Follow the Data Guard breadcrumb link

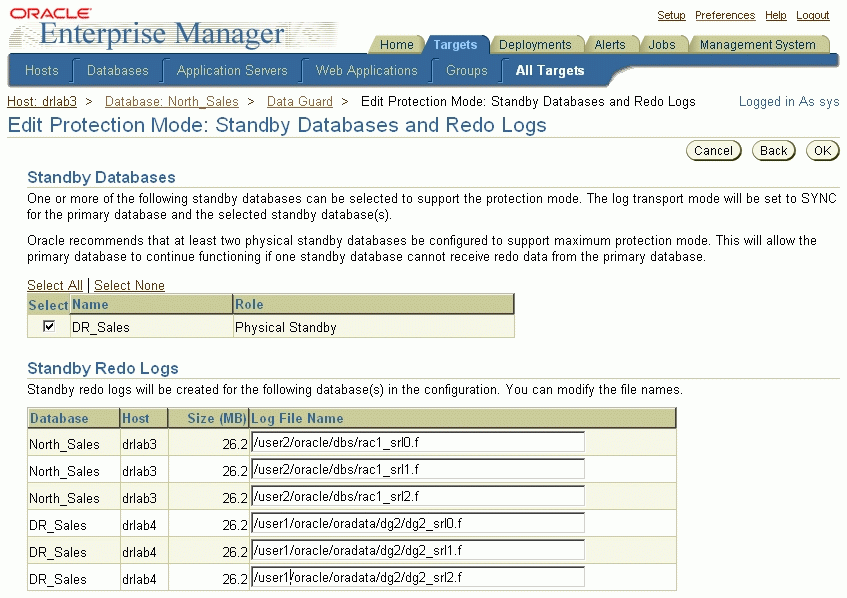tap(299, 101)
